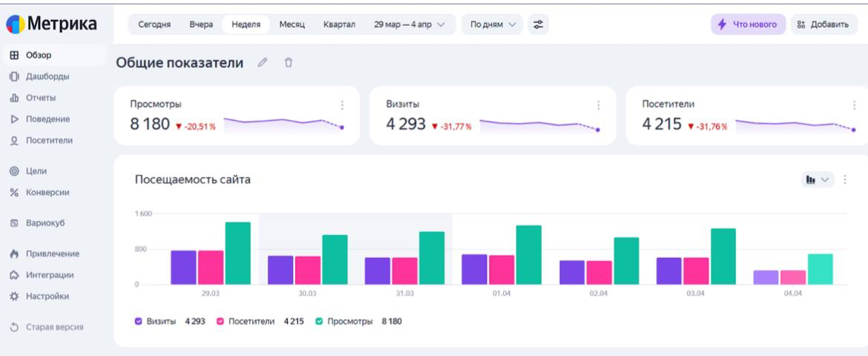Open the three-dot menu on Просмотры card
This screenshot has width=868, height=356.
(x=342, y=105)
